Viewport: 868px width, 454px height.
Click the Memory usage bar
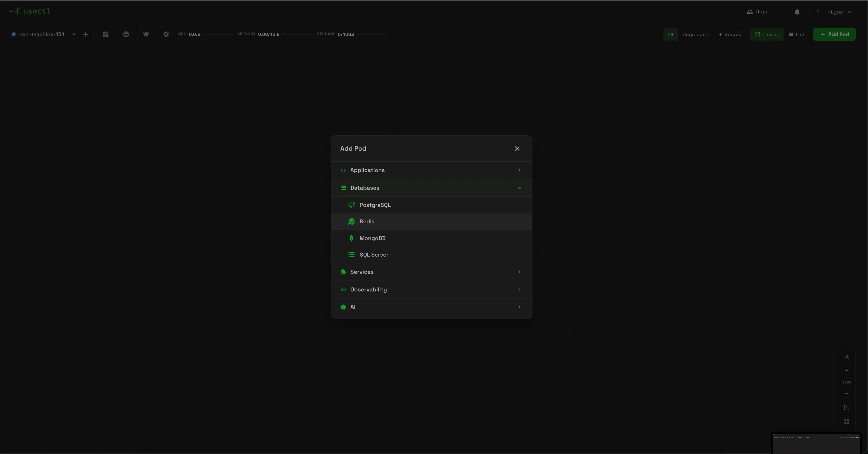297,34
